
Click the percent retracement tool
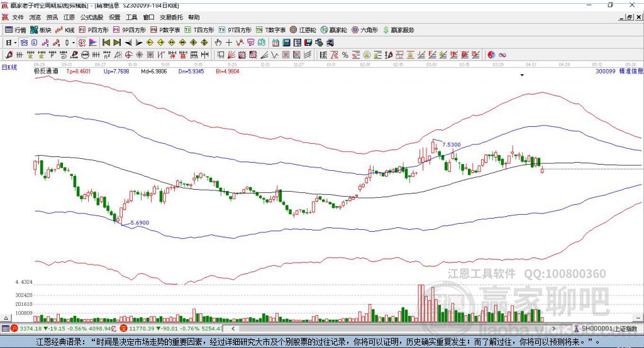click(x=345, y=55)
